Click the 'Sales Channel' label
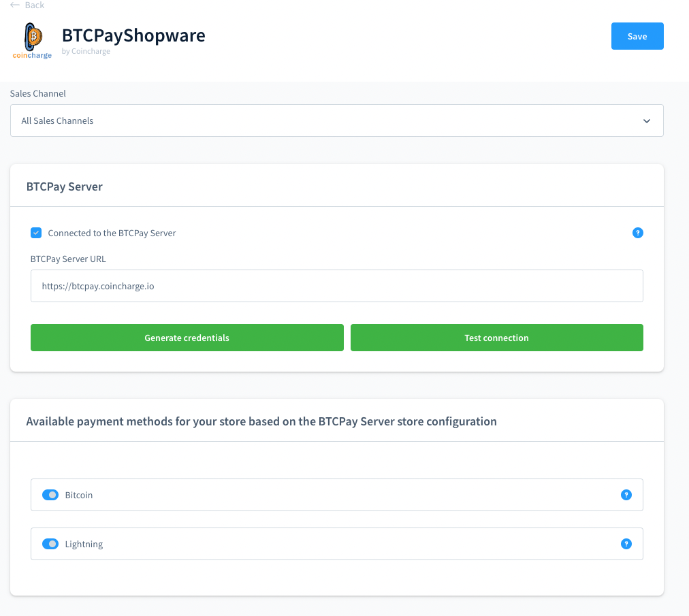The width and height of the screenshot is (689, 616). pos(38,93)
